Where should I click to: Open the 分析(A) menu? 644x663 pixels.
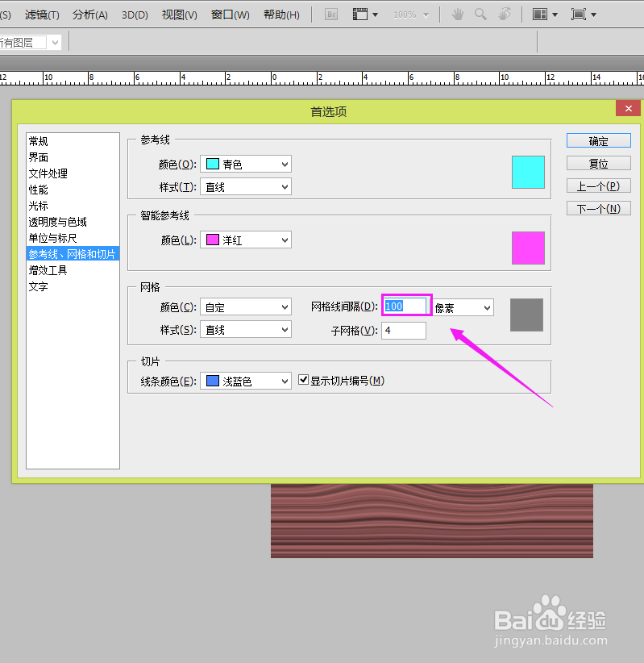[x=90, y=15]
